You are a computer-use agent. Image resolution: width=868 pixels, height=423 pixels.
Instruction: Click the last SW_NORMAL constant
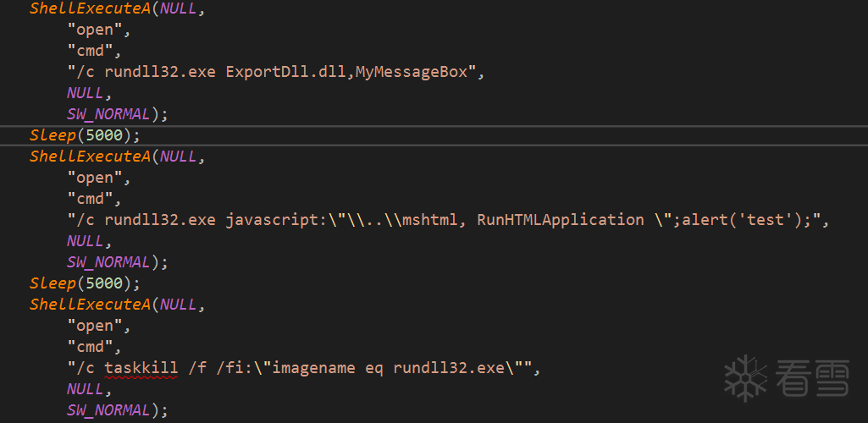[x=108, y=410]
